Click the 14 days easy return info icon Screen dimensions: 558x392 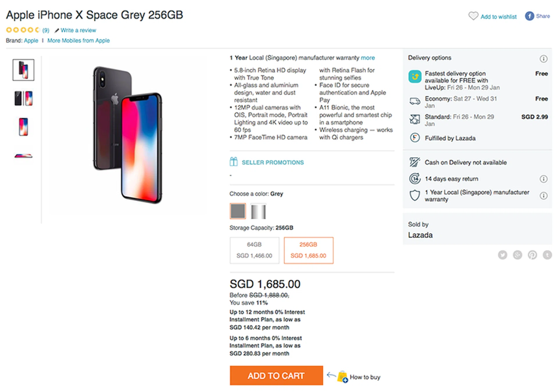(543, 179)
